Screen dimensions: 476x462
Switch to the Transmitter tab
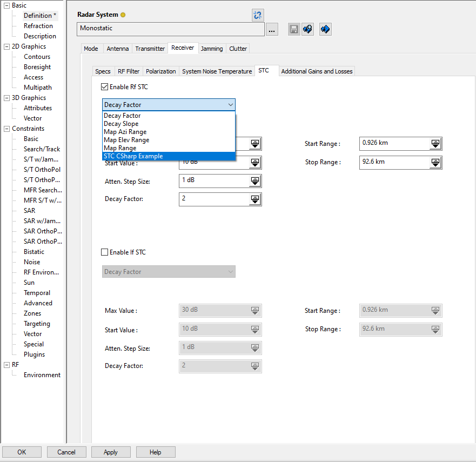tap(150, 49)
